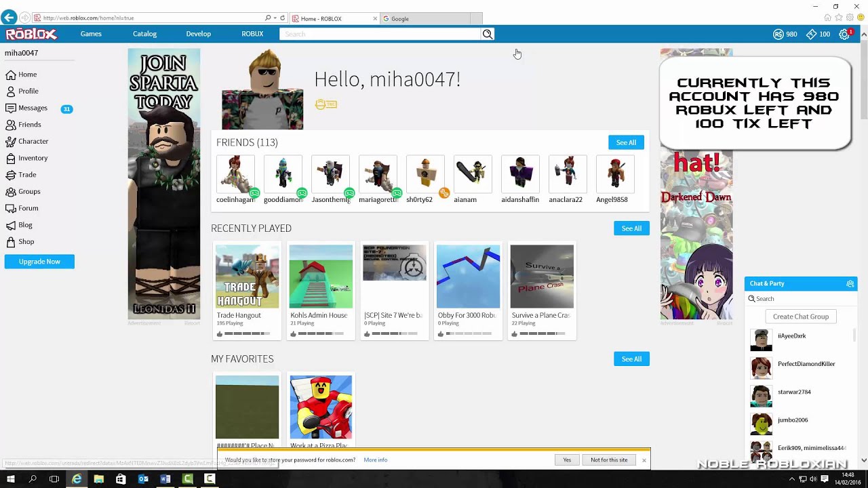
Task: Click the Trade sidebar icon
Action: coord(10,175)
